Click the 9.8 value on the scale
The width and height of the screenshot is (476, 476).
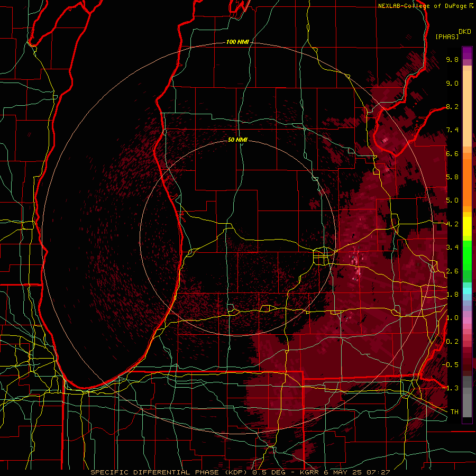click(x=452, y=59)
